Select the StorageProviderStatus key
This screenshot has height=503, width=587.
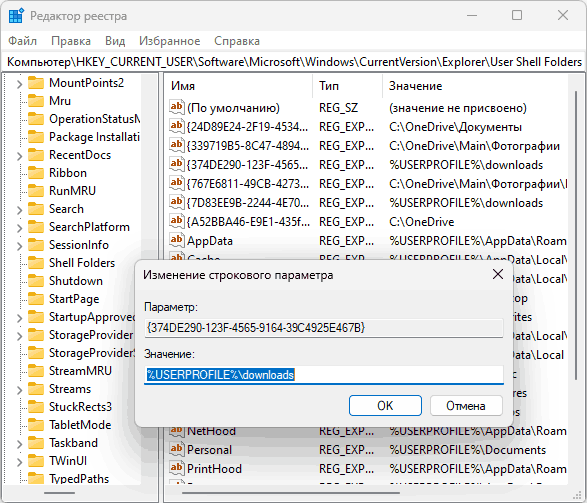pos(92,353)
